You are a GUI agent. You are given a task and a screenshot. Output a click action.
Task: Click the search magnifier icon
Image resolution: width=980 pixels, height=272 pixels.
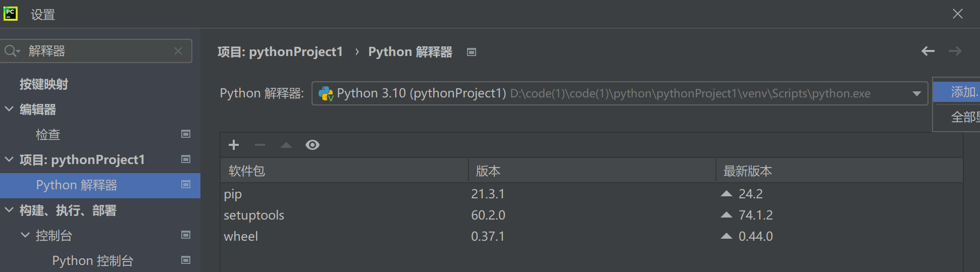click(11, 51)
